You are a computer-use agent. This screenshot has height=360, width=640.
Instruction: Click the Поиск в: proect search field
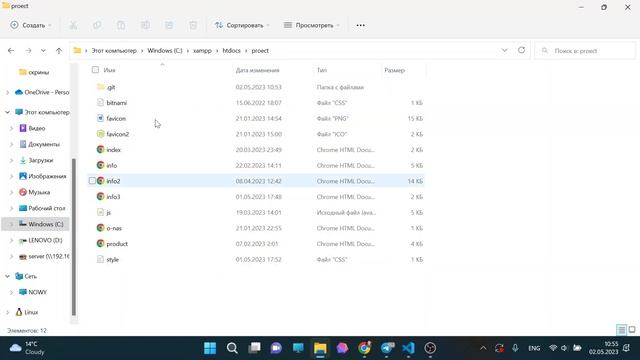585,51
